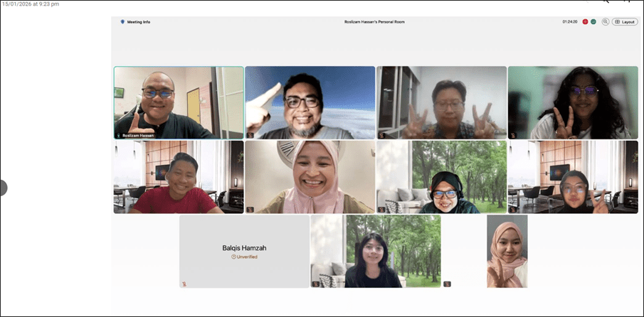Click the Unverified status under Balqis Hamzah
Image resolution: width=644 pixels, height=317 pixels.
pos(244,257)
